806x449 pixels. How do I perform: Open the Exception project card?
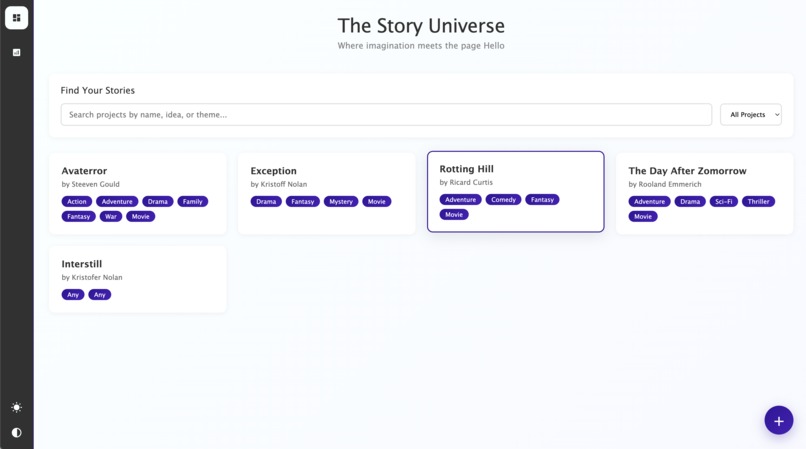(326, 193)
